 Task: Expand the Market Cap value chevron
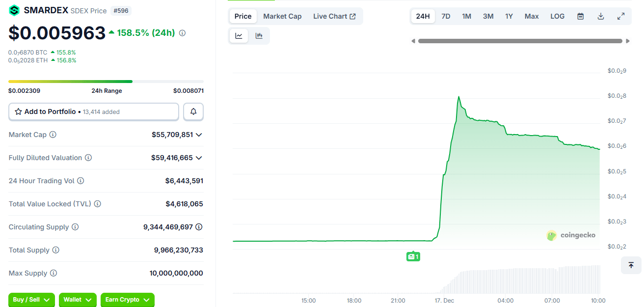199,135
